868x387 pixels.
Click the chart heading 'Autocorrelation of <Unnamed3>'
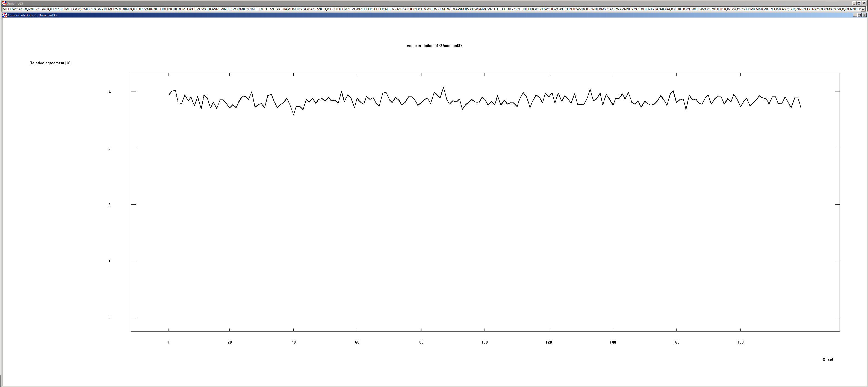[x=434, y=46]
